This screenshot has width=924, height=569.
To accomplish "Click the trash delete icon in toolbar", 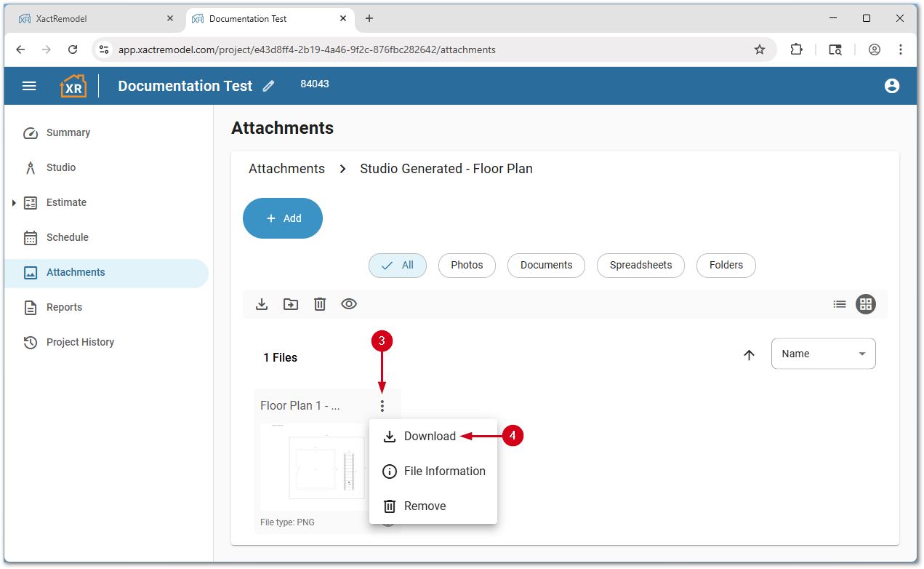I will 320,304.
